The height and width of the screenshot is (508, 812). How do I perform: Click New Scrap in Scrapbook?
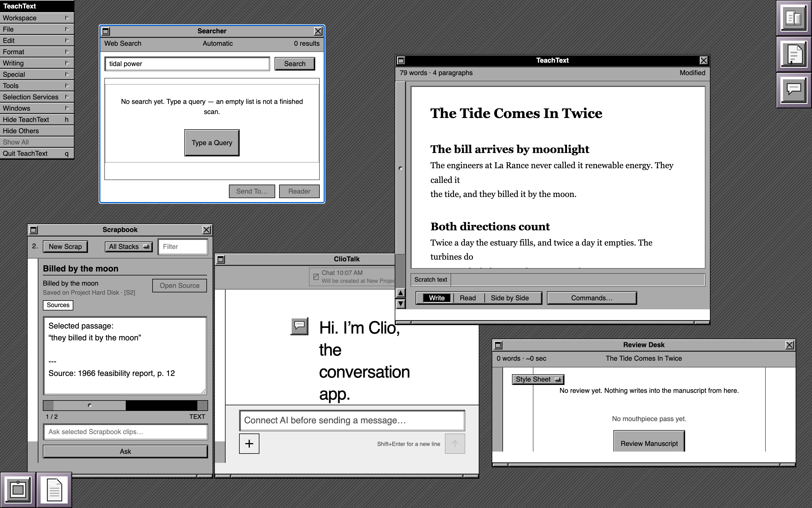65,247
